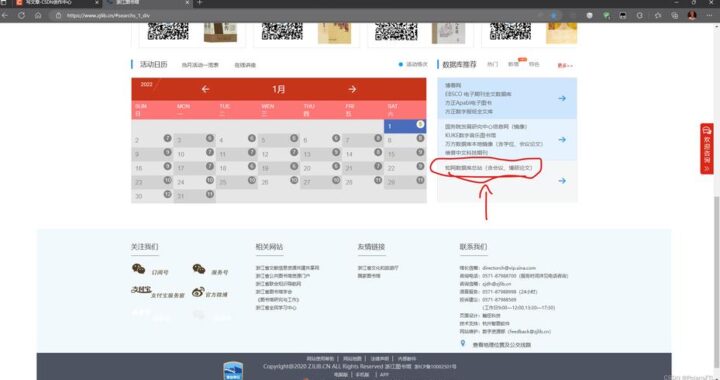
Task: Open the 国家图书馆 friendly link
Action: tap(369, 276)
